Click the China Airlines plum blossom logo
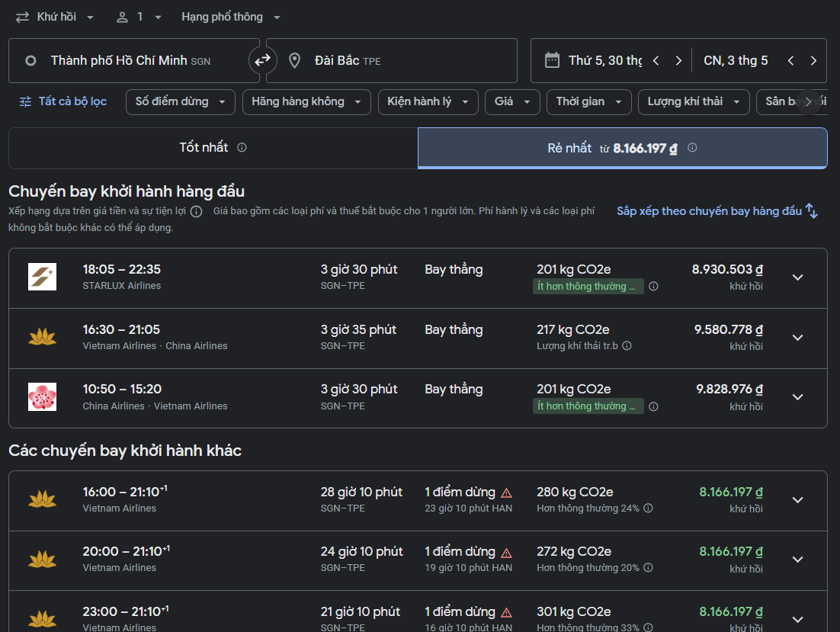The width and height of the screenshot is (840, 632). click(x=42, y=397)
